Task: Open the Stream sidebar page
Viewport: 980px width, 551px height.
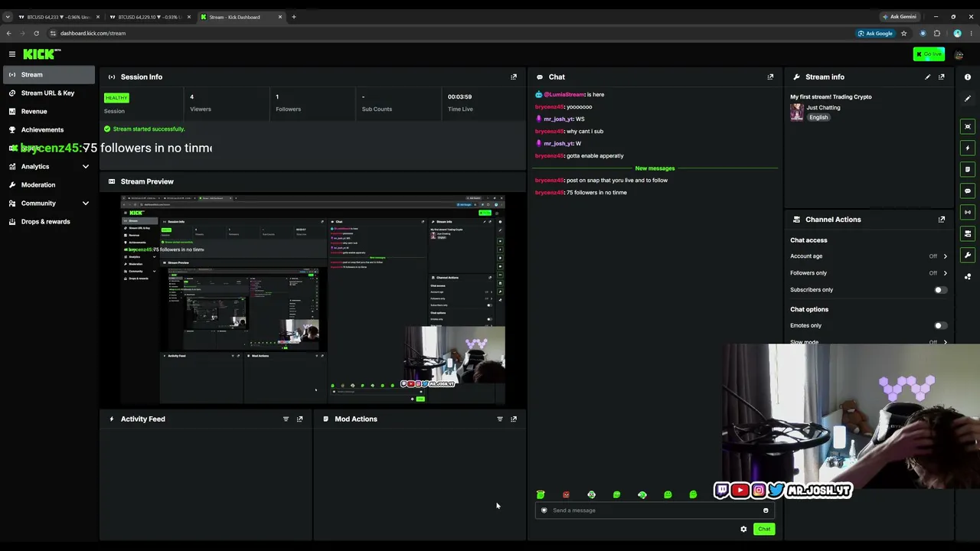Action: click(x=48, y=74)
